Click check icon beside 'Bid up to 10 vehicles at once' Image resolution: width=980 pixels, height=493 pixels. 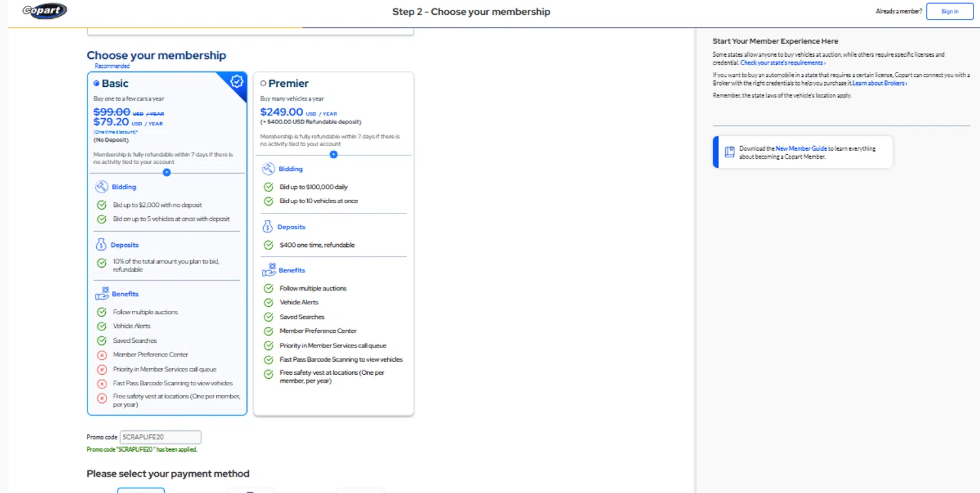[269, 201]
